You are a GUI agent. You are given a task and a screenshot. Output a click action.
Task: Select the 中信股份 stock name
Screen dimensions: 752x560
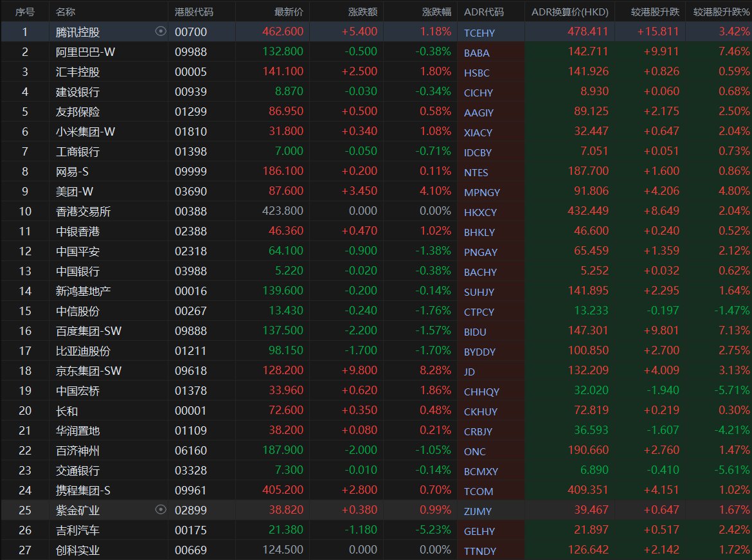78,311
